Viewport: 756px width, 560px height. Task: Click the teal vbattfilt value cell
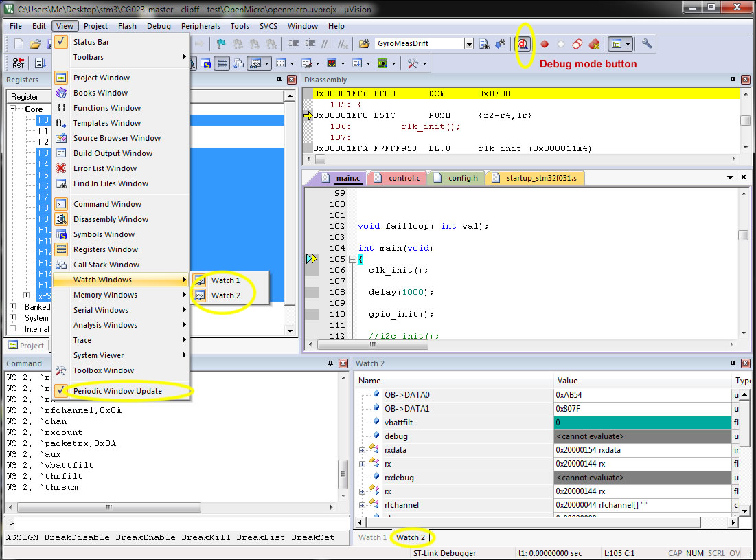click(642, 423)
